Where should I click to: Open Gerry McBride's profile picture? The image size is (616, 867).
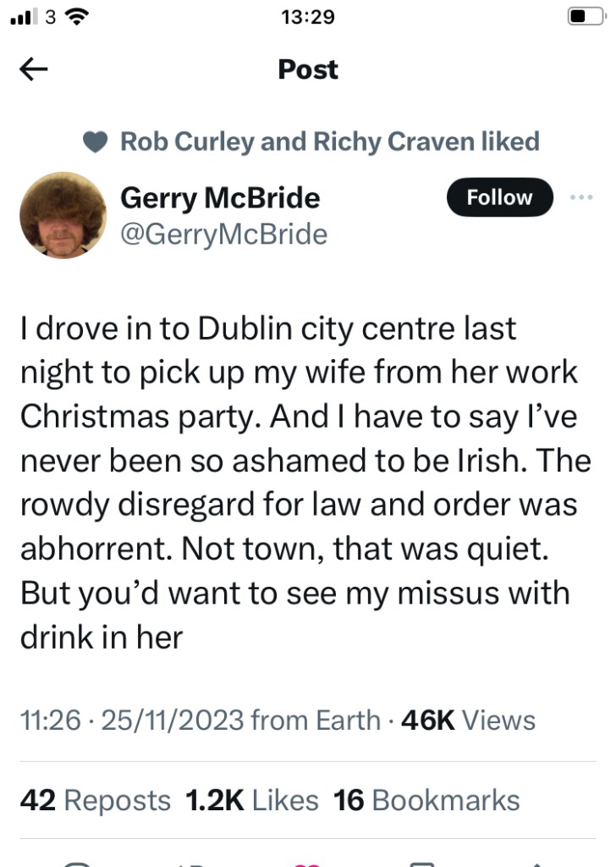(x=62, y=215)
